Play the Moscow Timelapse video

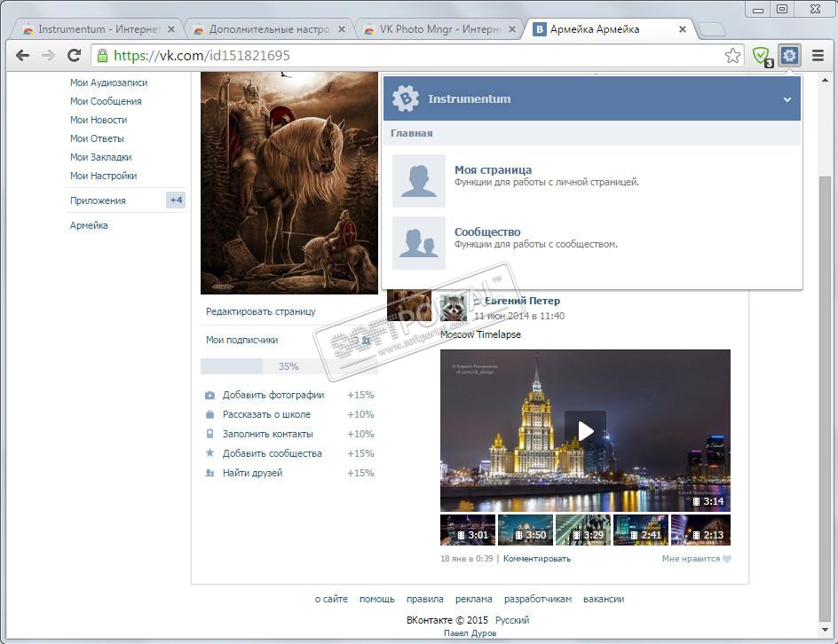point(585,431)
